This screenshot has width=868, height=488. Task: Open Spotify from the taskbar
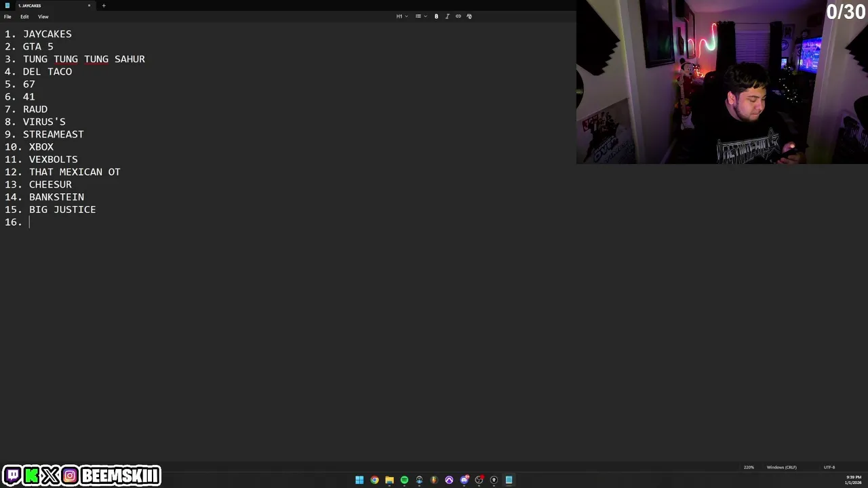pyautogui.click(x=404, y=480)
